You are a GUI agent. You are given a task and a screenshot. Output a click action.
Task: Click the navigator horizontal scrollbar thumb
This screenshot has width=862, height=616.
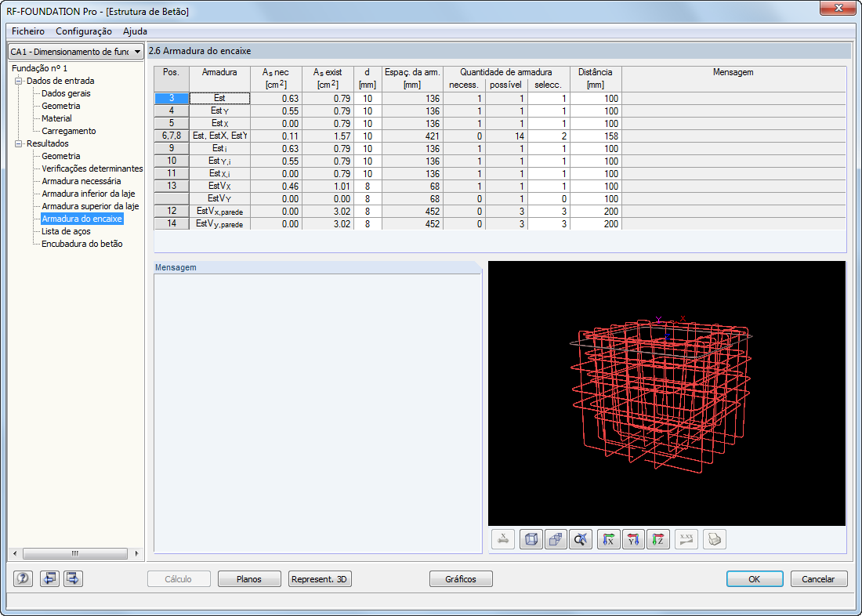75,553
